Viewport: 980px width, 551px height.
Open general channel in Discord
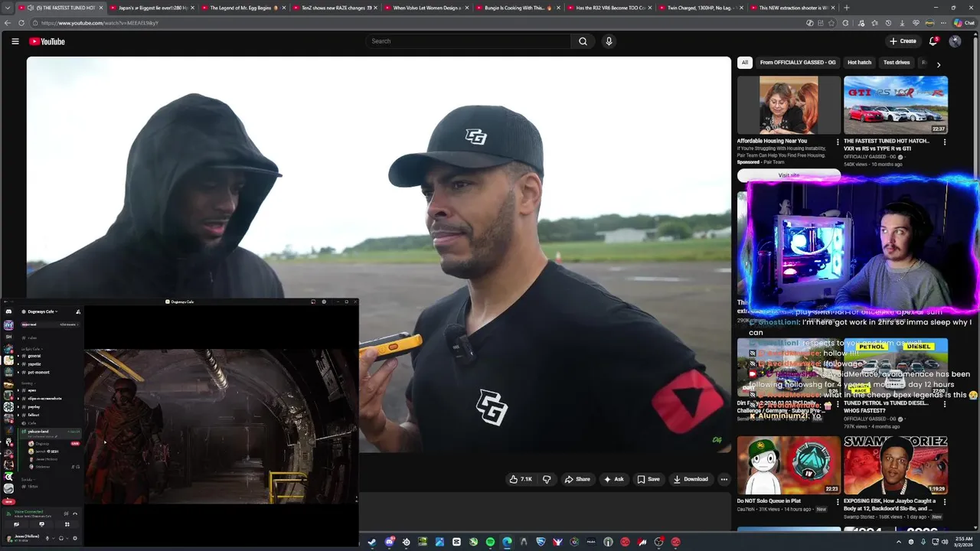pyautogui.click(x=34, y=356)
